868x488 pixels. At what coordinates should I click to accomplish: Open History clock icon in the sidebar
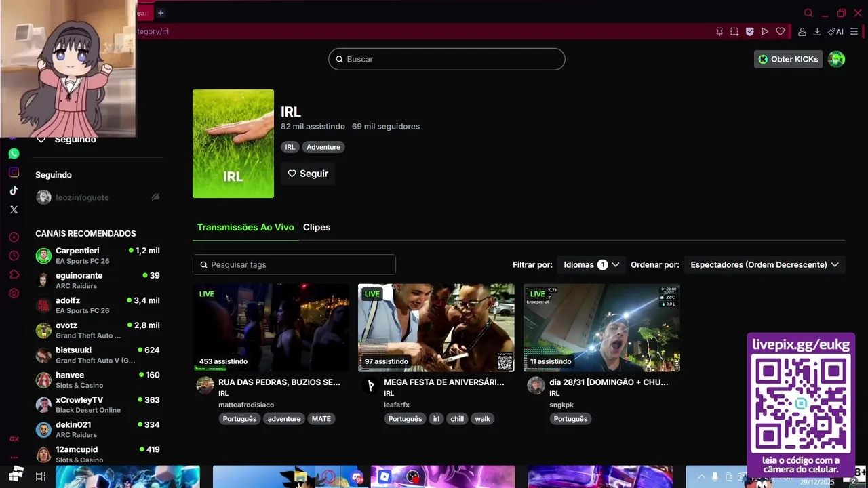14,256
